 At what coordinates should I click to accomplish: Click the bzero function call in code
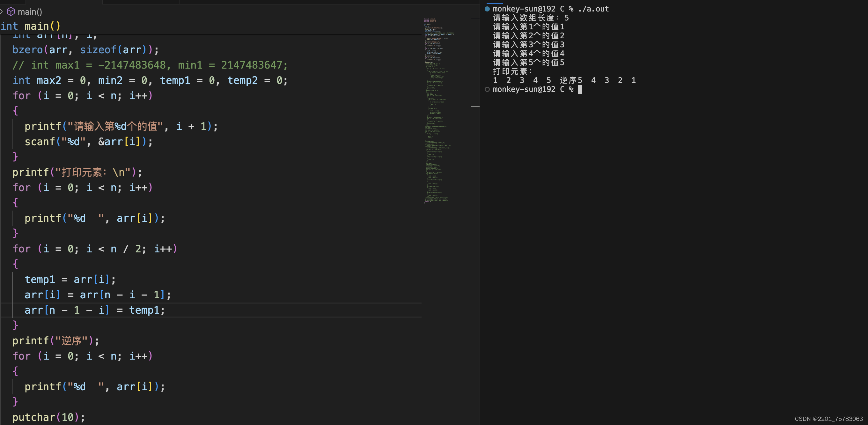tap(28, 50)
